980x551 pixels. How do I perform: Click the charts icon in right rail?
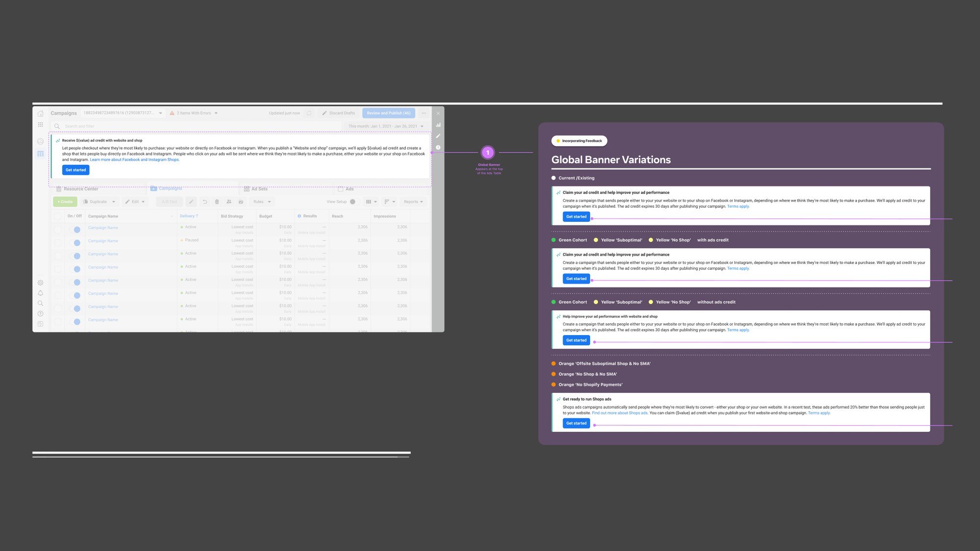pyautogui.click(x=438, y=125)
